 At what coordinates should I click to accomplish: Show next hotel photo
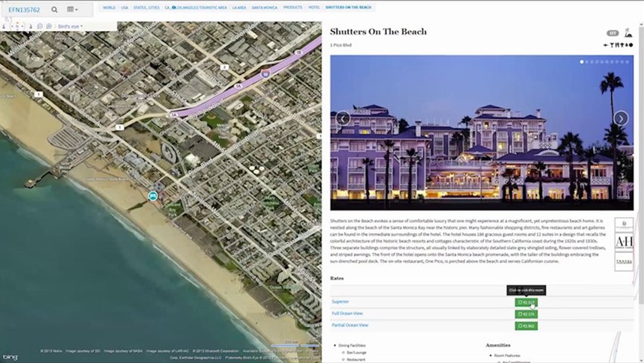(621, 118)
